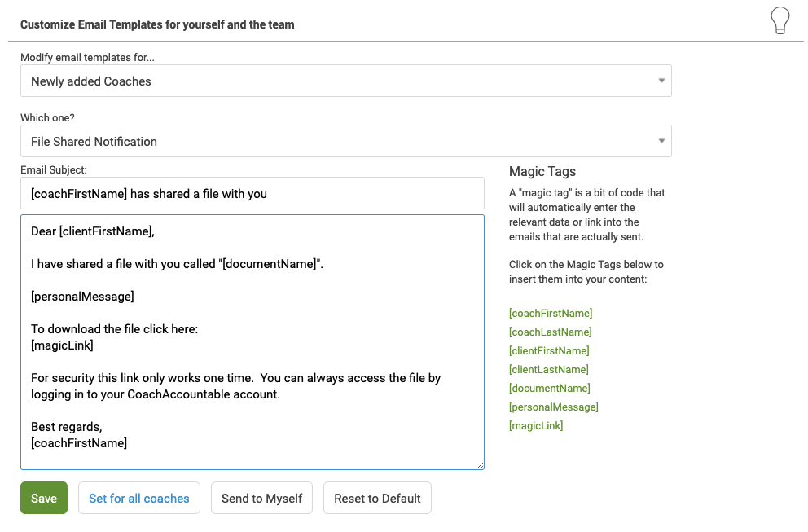Click the dropdown arrow beside Newly added Coaches

click(661, 81)
